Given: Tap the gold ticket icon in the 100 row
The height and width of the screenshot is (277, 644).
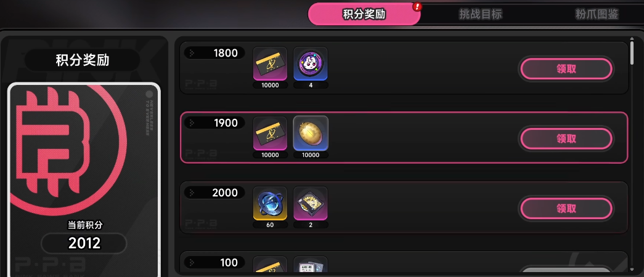Looking at the screenshot, I should click(x=270, y=265).
